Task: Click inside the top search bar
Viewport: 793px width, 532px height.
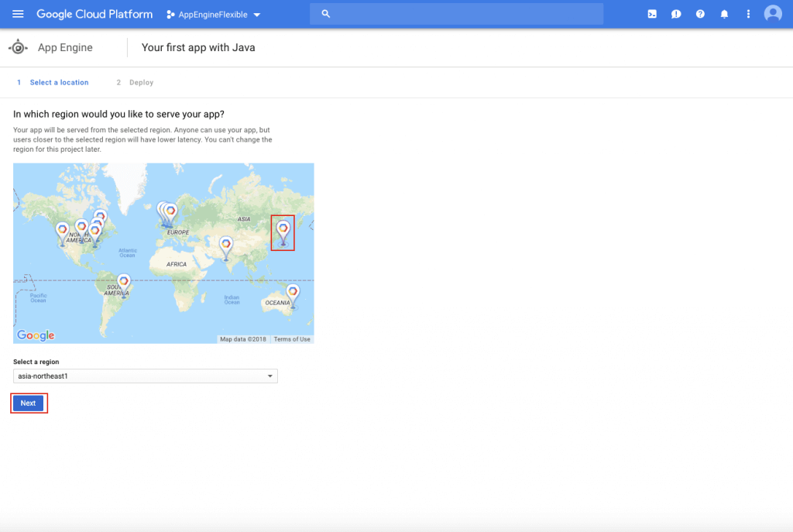Action: 456,13
